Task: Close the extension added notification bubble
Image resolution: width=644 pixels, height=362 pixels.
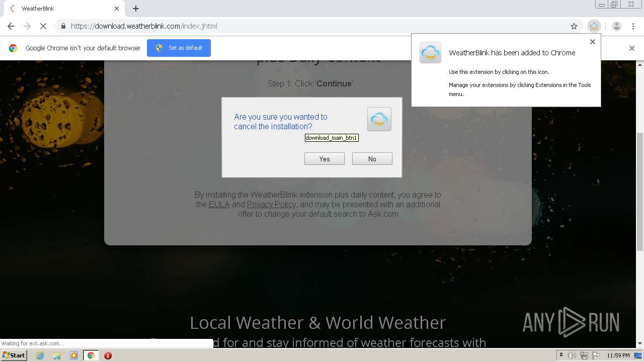Action: click(593, 42)
